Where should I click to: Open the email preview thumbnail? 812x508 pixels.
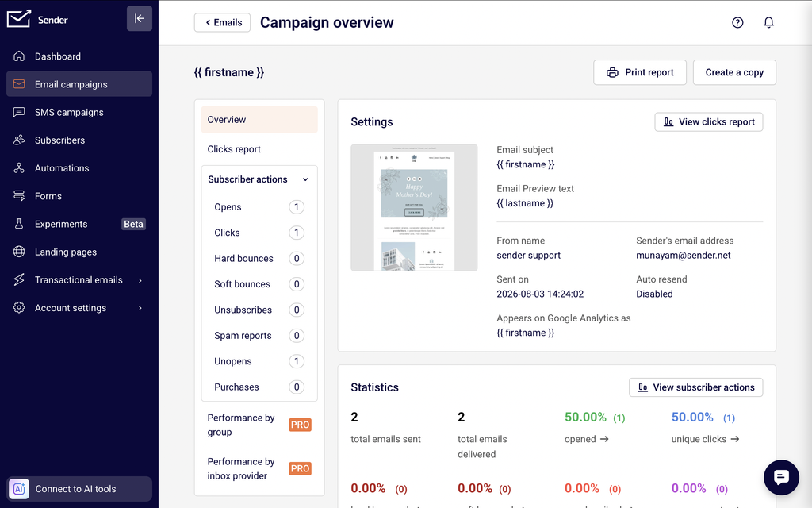tap(414, 207)
